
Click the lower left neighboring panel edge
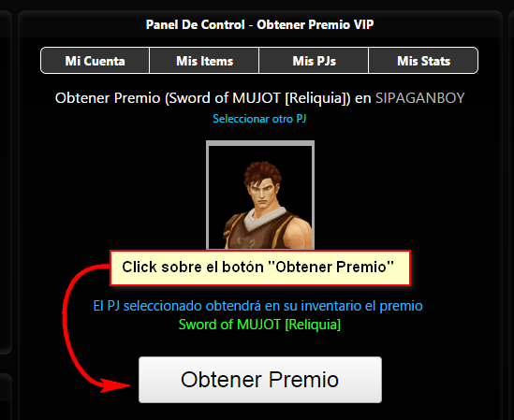point(6,397)
